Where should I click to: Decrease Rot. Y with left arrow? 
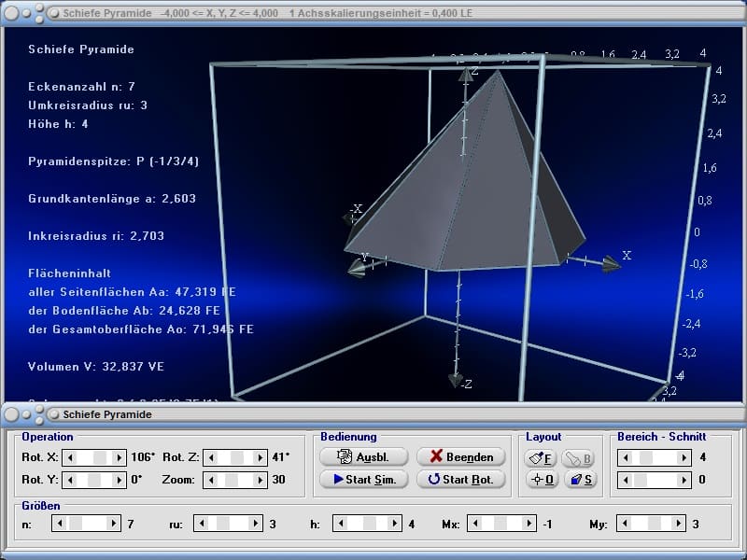click(x=70, y=480)
